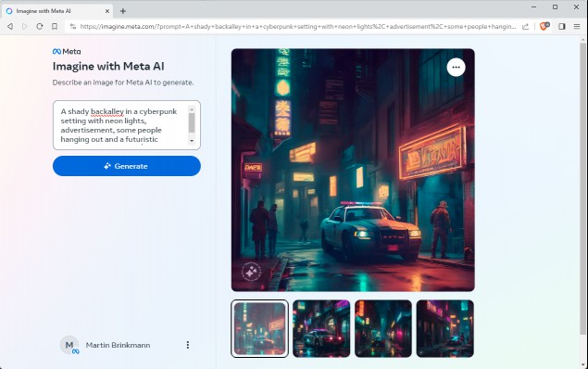Click the large generated cyberpunk image
This screenshot has height=369, width=588.
(x=353, y=170)
